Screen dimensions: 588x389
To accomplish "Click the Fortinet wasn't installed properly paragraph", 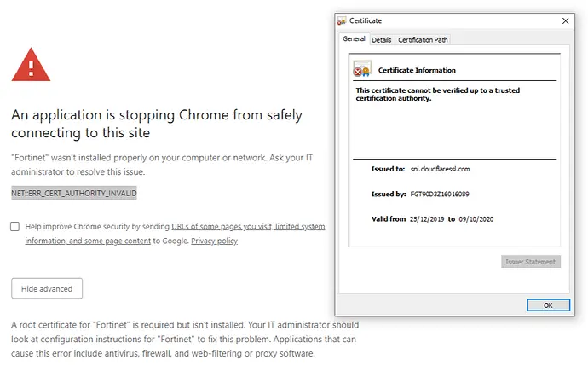I will coord(162,165).
